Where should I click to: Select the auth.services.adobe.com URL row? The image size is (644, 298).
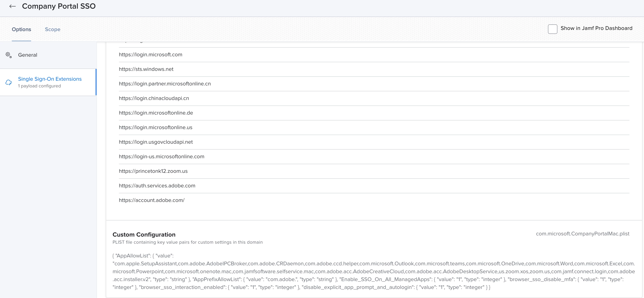[374, 186]
